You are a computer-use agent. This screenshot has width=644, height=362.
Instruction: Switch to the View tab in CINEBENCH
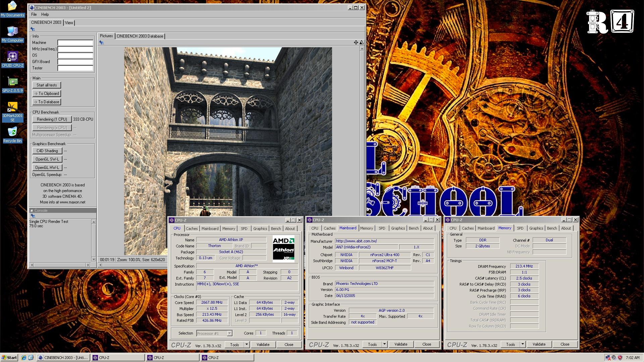tap(69, 23)
